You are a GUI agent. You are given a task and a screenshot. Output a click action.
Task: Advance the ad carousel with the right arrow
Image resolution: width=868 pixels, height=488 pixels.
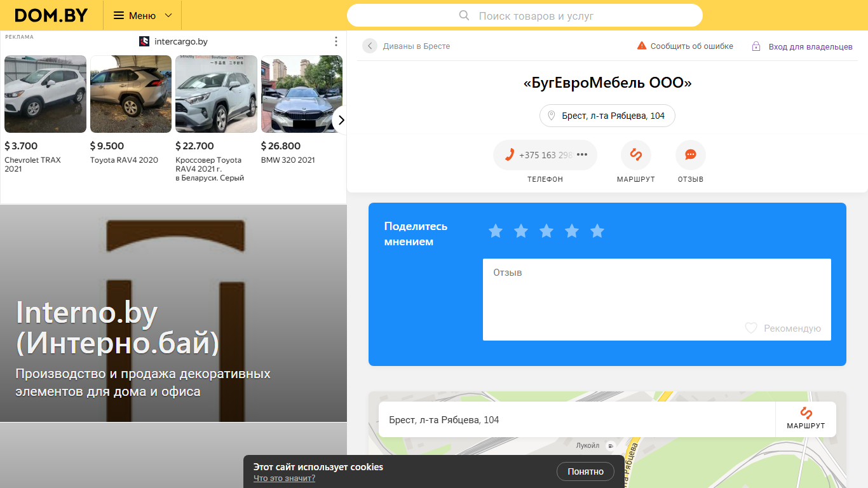click(x=341, y=120)
